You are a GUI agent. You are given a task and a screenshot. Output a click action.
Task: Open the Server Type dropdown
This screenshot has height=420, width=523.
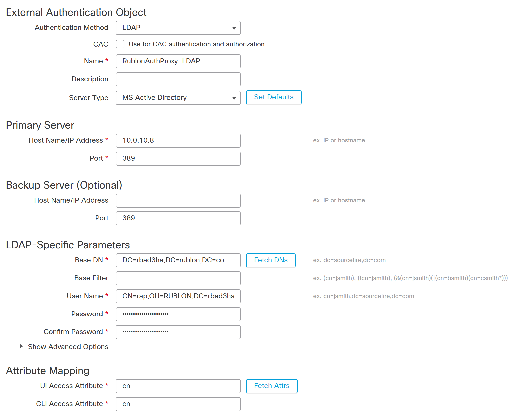178,98
